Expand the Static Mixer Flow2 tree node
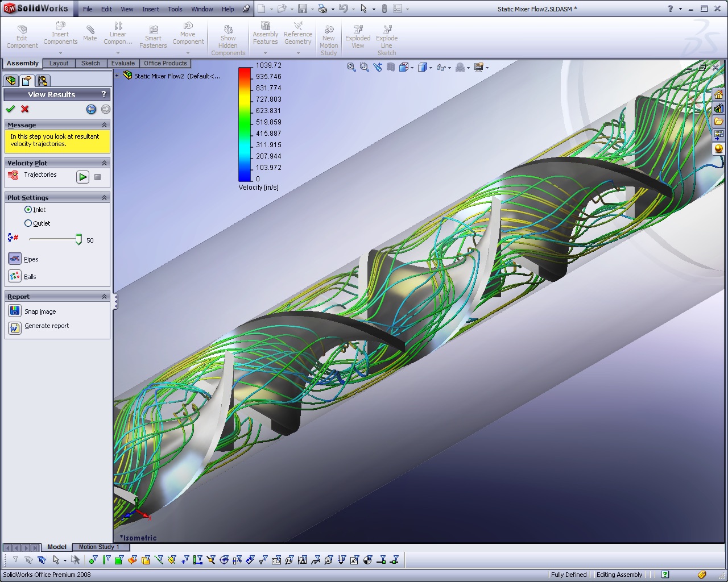 coord(117,76)
